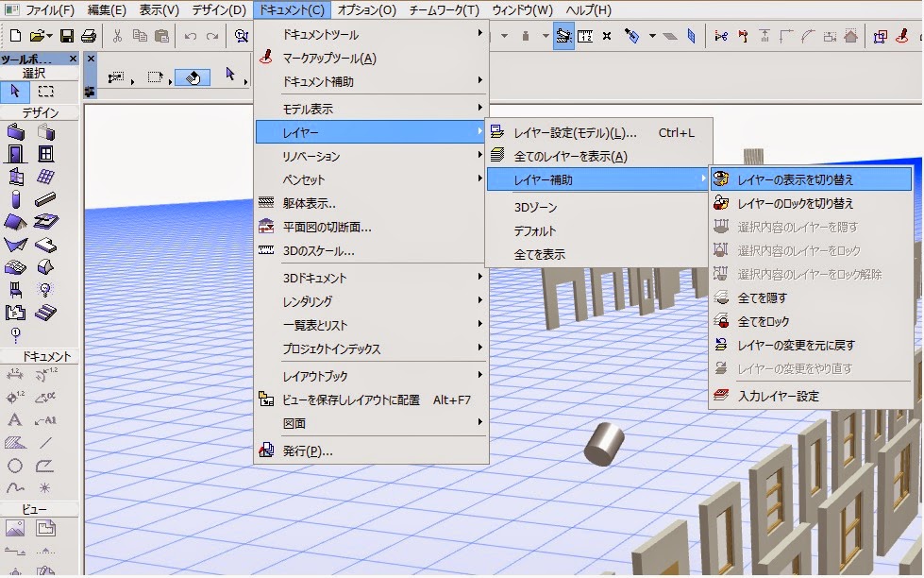Click レイヤーのロックを切り替え
924x578 pixels.
coord(811,203)
